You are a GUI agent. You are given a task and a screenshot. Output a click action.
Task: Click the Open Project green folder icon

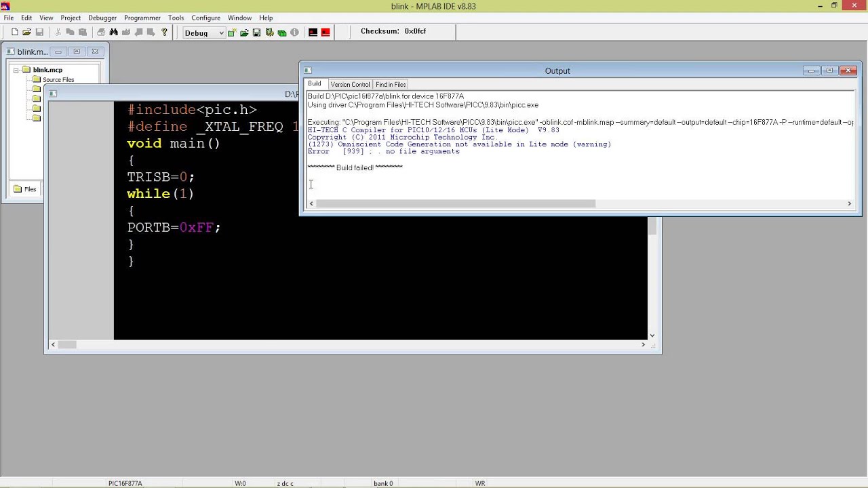244,32
